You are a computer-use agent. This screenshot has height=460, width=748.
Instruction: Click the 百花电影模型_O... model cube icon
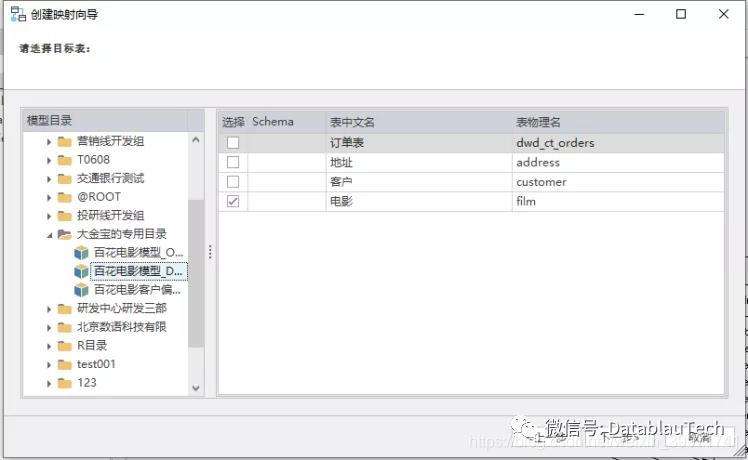point(81,252)
